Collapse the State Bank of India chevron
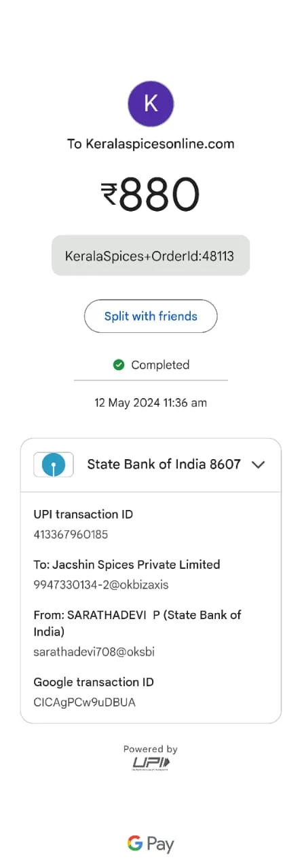 [258, 465]
